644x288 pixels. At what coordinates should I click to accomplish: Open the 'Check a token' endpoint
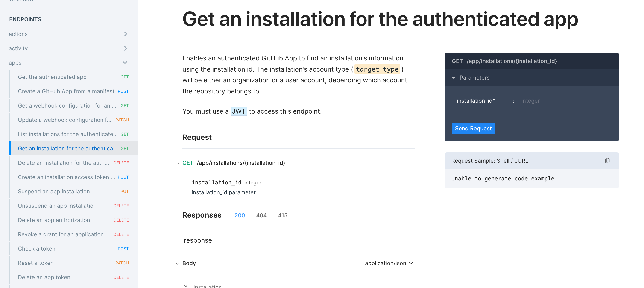(x=36, y=249)
